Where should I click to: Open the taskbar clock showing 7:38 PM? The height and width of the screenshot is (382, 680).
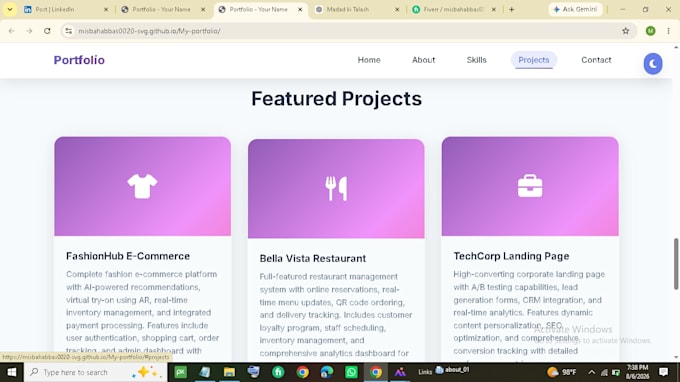637,372
